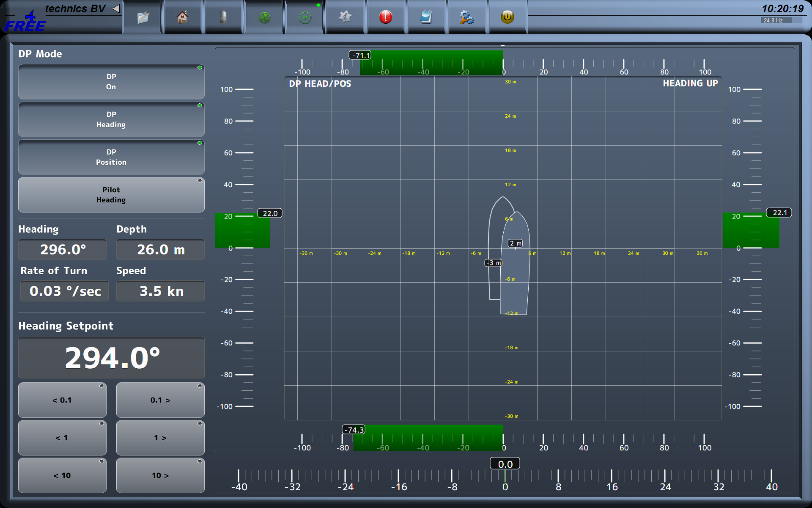
Task: Increase heading setpoint by 10
Action: pyautogui.click(x=160, y=475)
